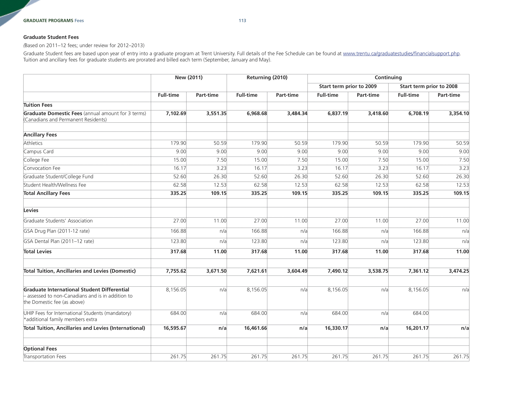Select the international total 16,595.67

click(175, 328)
